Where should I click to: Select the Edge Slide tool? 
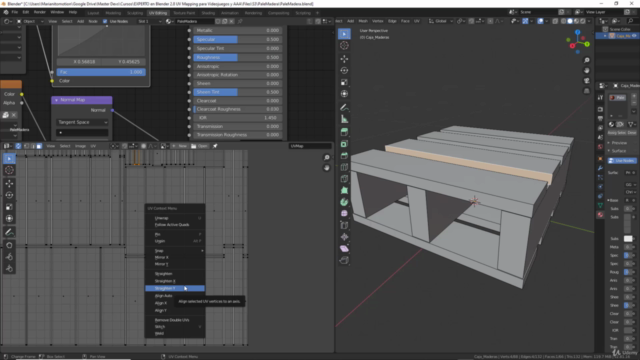[x=344, y=225]
